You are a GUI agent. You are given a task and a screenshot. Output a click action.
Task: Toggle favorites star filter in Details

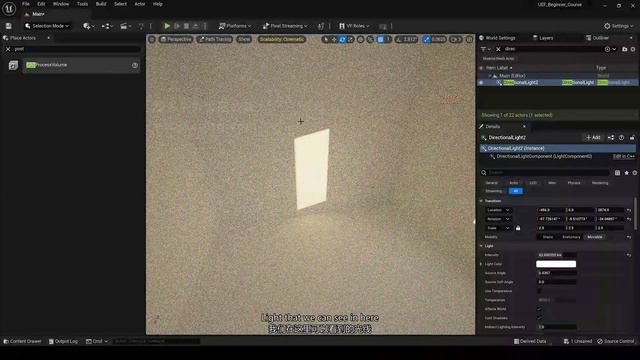[x=627, y=173]
